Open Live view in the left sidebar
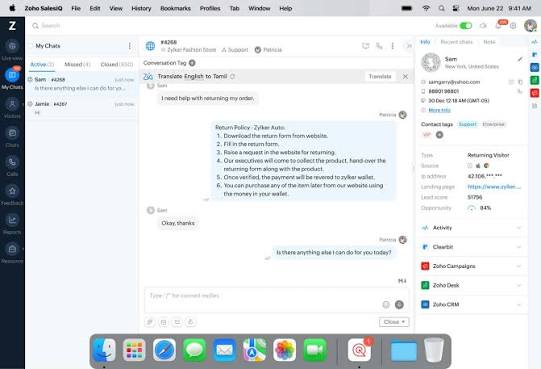 (12, 50)
